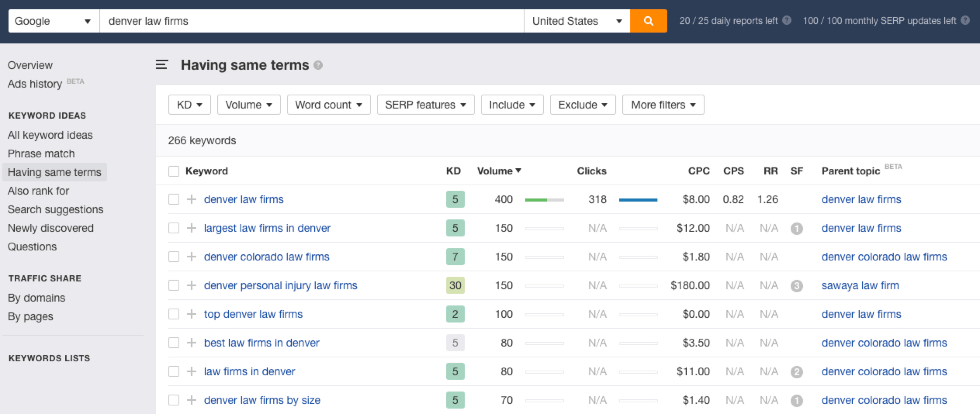Viewport: 980px width, 414px height.
Task: Open SERP features badge for denver personal injury
Action: (x=796, y=286)
